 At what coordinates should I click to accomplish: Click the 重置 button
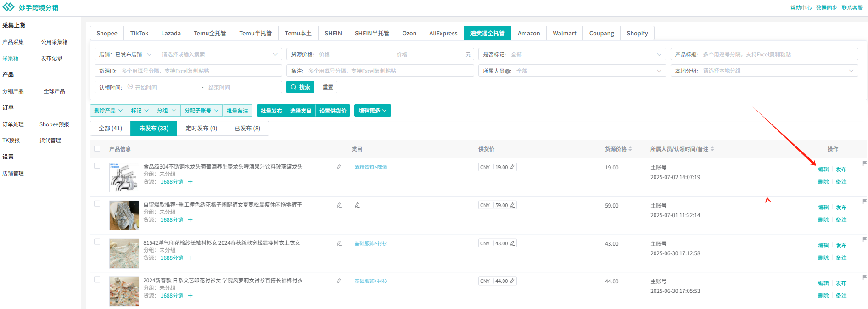[x=328, y=87]
